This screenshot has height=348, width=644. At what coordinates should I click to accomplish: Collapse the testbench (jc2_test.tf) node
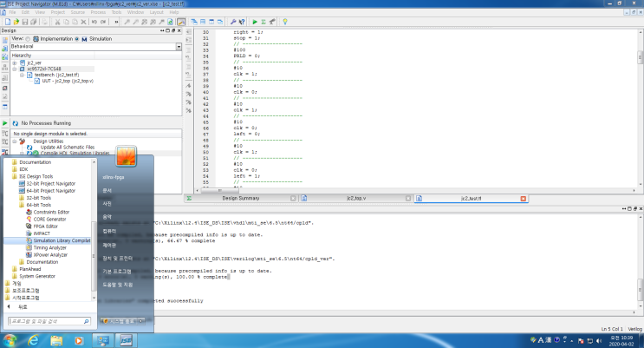[x=23, y=76]
